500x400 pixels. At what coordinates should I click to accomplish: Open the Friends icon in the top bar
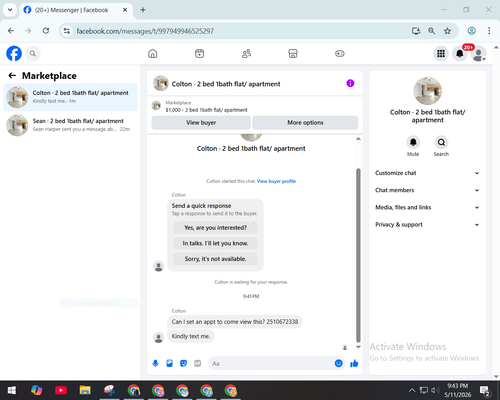click(246, 53)
